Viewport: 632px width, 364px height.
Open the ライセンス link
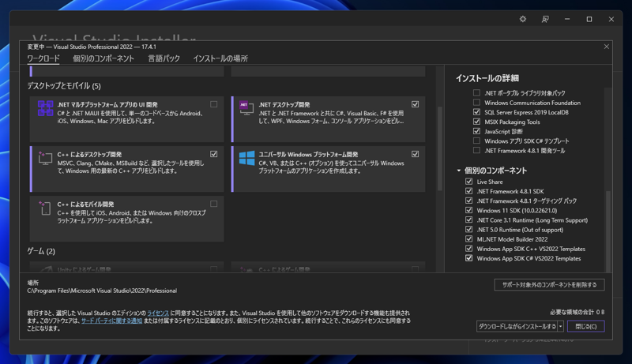[x=158, y=313]
